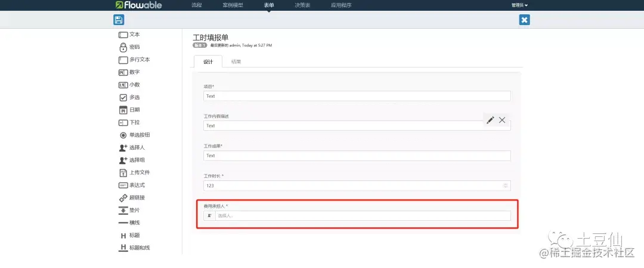Switch to the 结果 tab
Viewport: 644px width, 268px height.
tap(236, 61)
